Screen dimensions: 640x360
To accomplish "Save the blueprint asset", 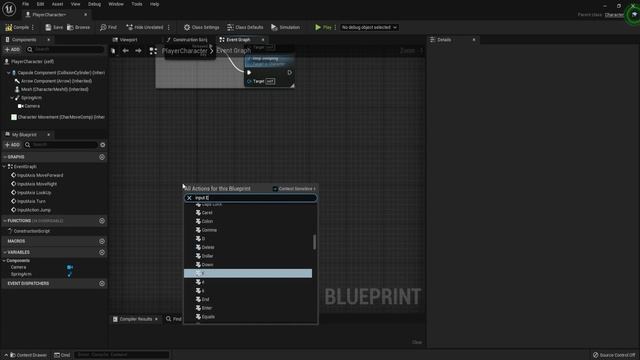I will [x=54, y=27].
